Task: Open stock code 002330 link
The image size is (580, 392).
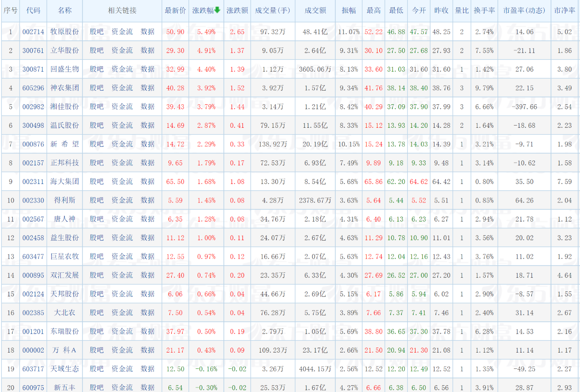Action: [34, 200]
